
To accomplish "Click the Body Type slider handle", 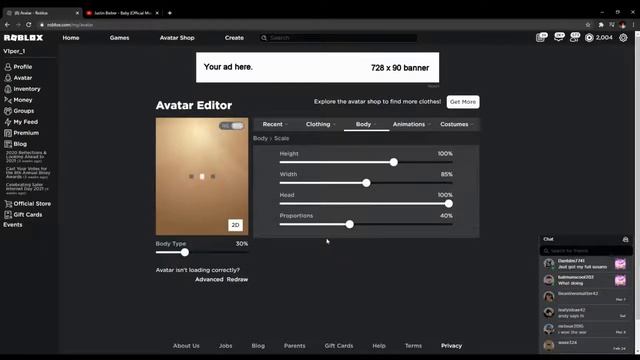I will coord(184,252).
